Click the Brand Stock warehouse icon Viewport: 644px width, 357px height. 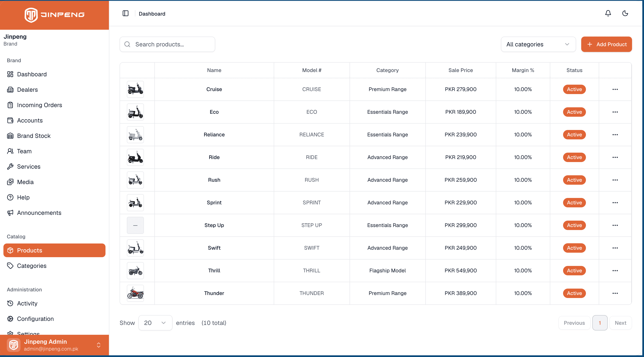10,136
